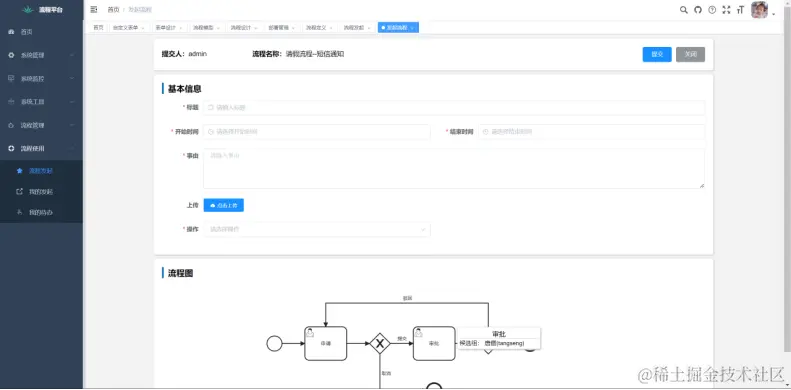Viewport: 791px width, 390px height.
Task: Switch to the 流程模型 tab
Action: tap(206, 28)
